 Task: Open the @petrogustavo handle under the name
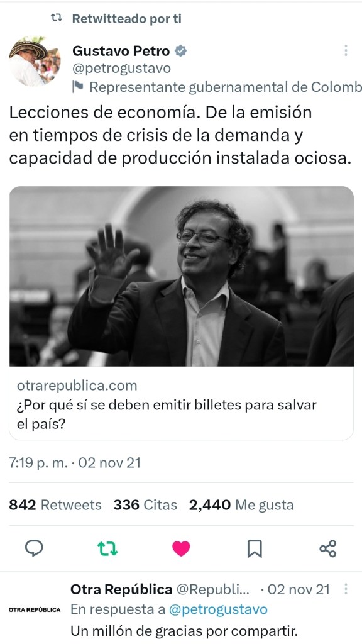click(121, 68)
